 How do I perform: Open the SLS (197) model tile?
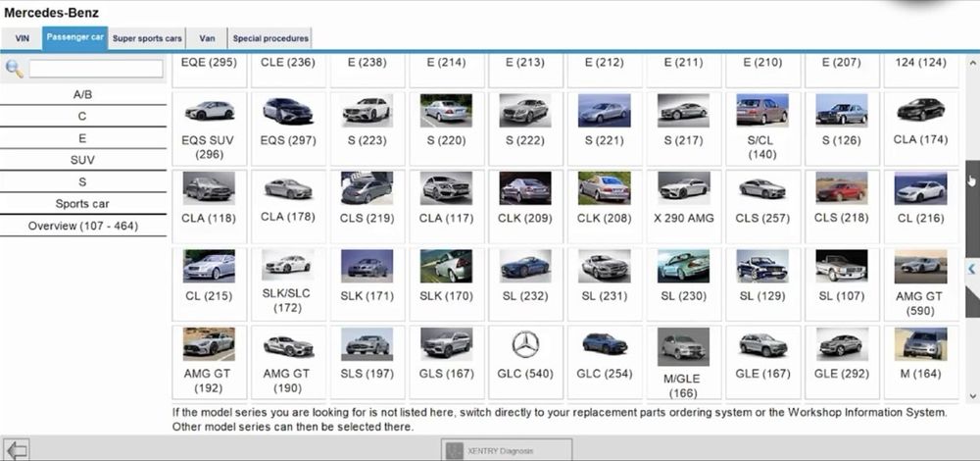(x=367, y=362)
